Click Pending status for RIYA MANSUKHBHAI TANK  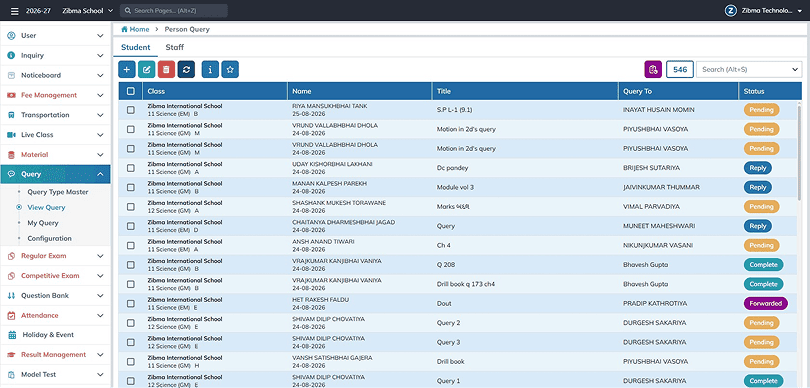click(x=761, y=110)
